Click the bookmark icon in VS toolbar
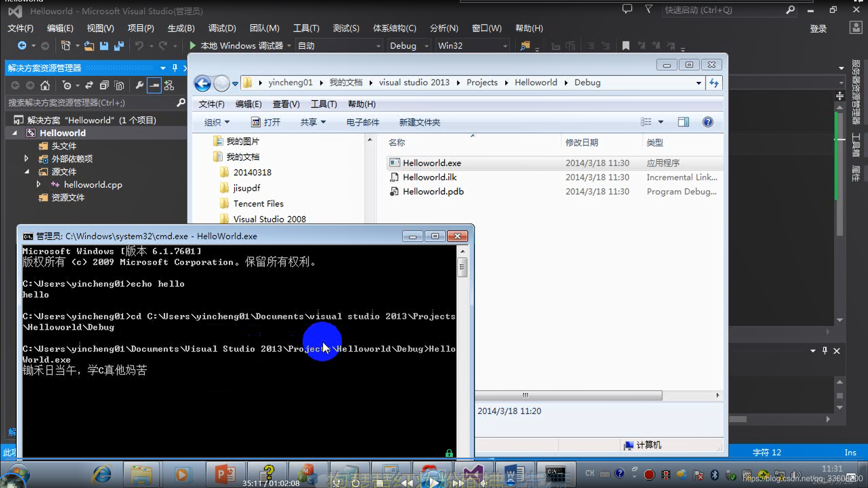The image size is (868, 488). 625,46
